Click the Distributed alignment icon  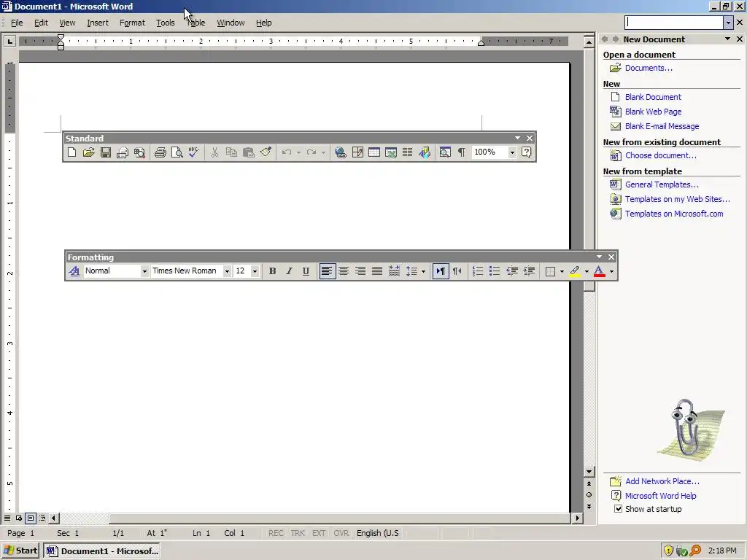tap(394, 271)
